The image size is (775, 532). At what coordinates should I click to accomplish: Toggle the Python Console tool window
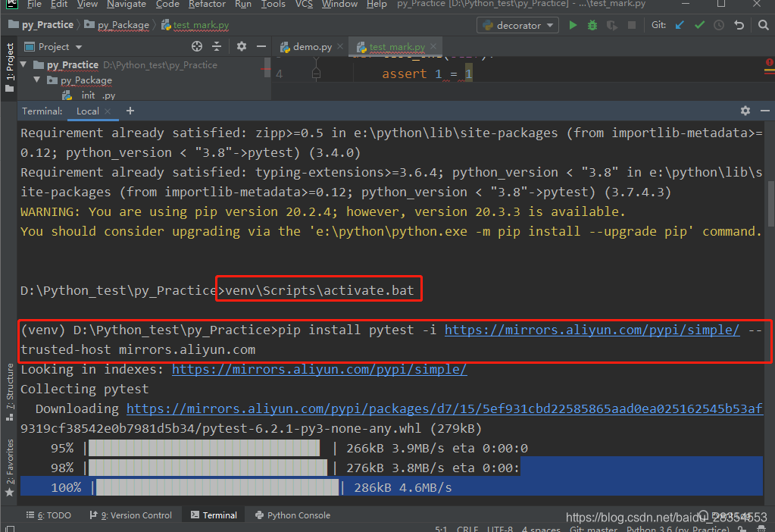click(292, 515)
